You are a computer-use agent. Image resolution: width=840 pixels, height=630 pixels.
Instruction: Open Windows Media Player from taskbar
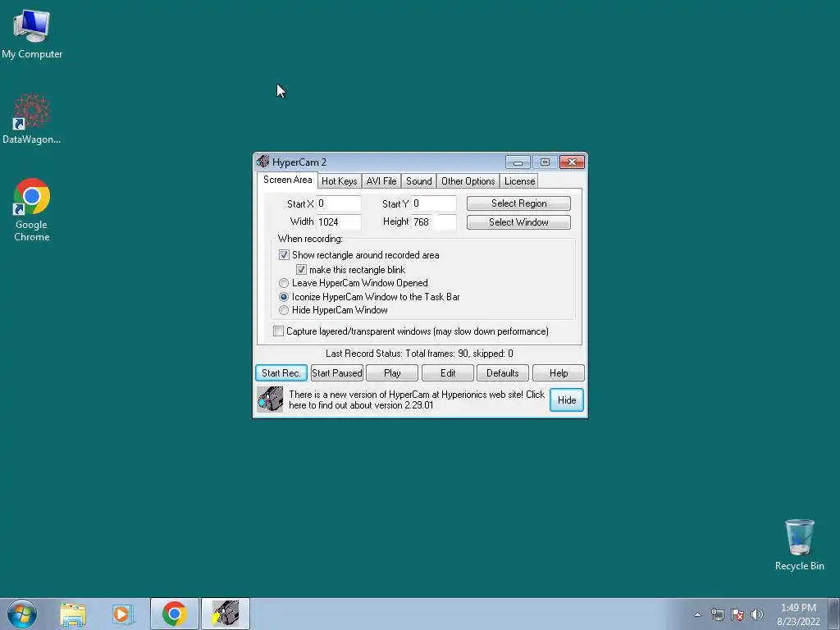(x=122, y=614)
